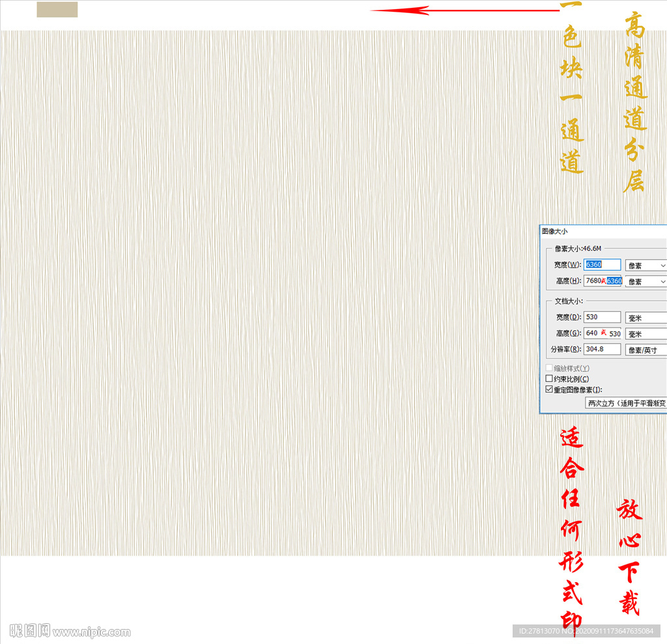The image size is (667, 644).
Task: Click the pixel 高度(H) field showing 7680
Action: tap(603, 281)
